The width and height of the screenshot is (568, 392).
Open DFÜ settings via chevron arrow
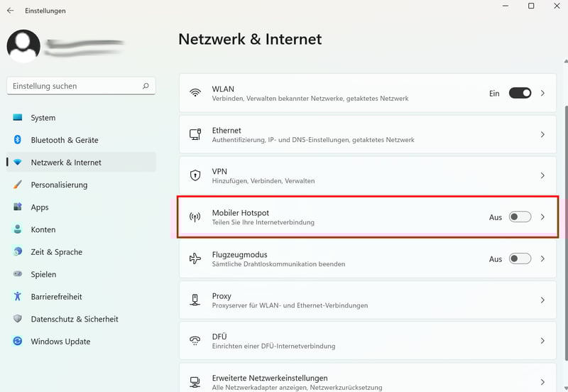coord(542,341)
